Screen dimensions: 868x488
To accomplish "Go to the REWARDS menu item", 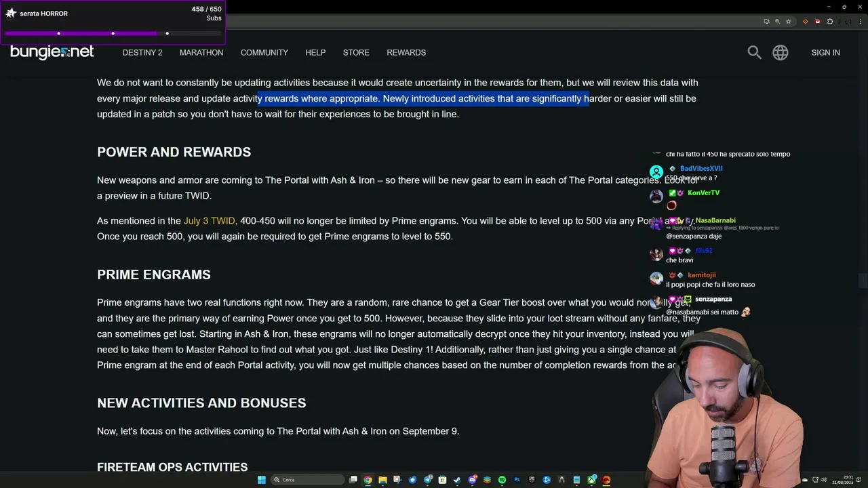I will pos(406,52).
